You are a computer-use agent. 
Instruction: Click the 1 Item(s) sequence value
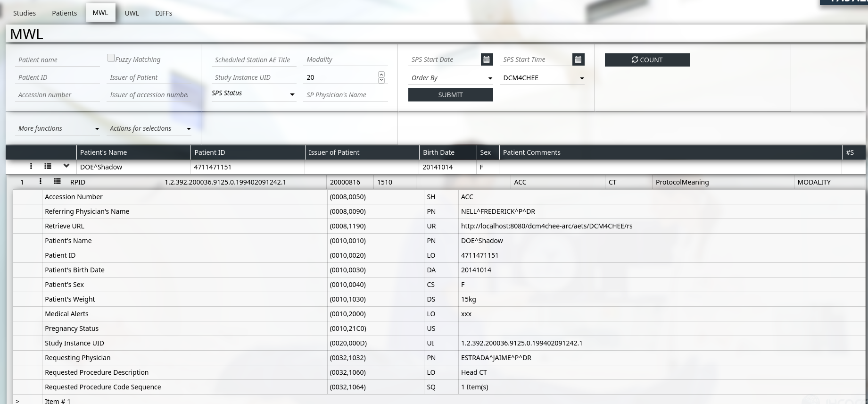click(475, 387)
